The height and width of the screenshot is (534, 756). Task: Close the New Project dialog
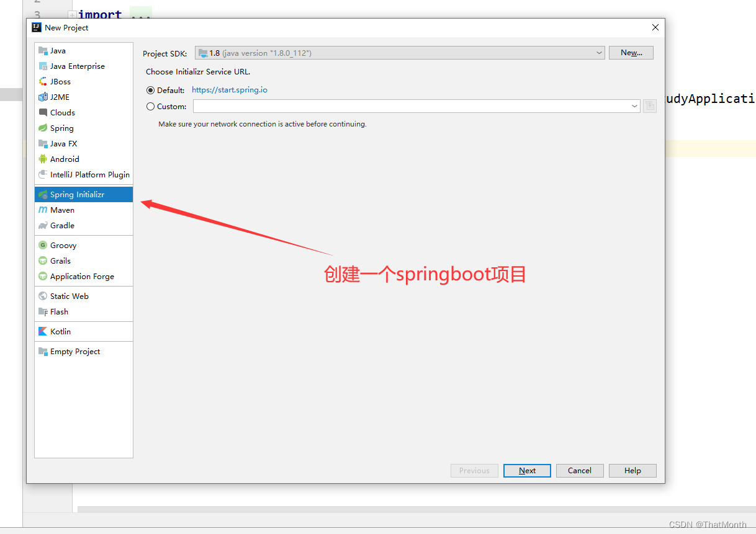tap(655, 27)
